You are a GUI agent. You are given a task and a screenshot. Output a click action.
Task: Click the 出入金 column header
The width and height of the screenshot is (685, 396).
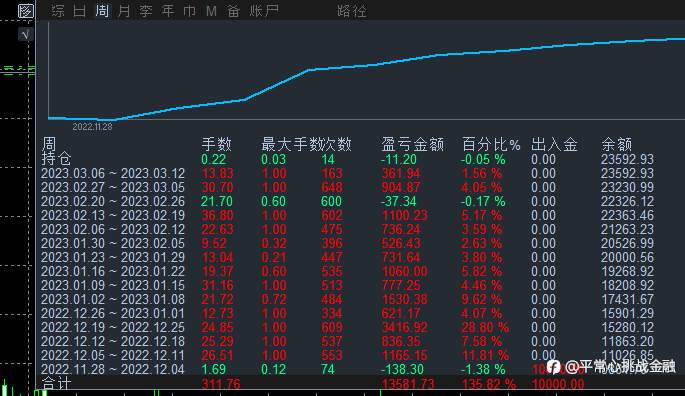554,144
